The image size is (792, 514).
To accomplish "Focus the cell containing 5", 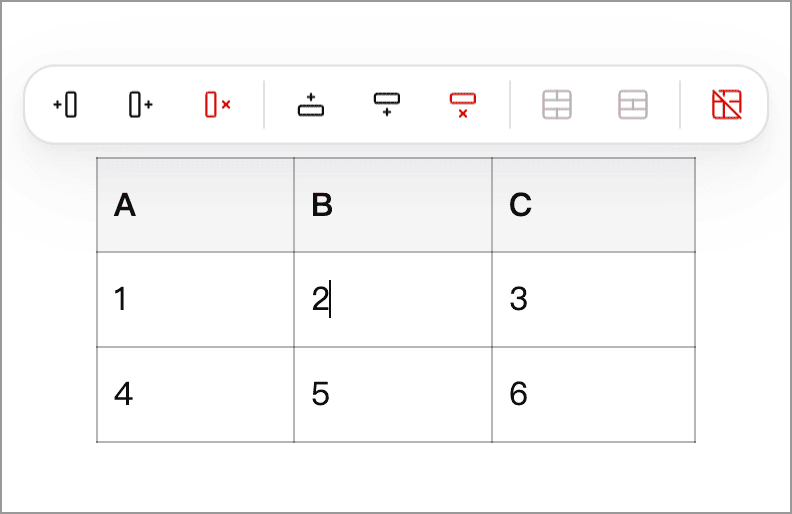I will pos(393,394).
